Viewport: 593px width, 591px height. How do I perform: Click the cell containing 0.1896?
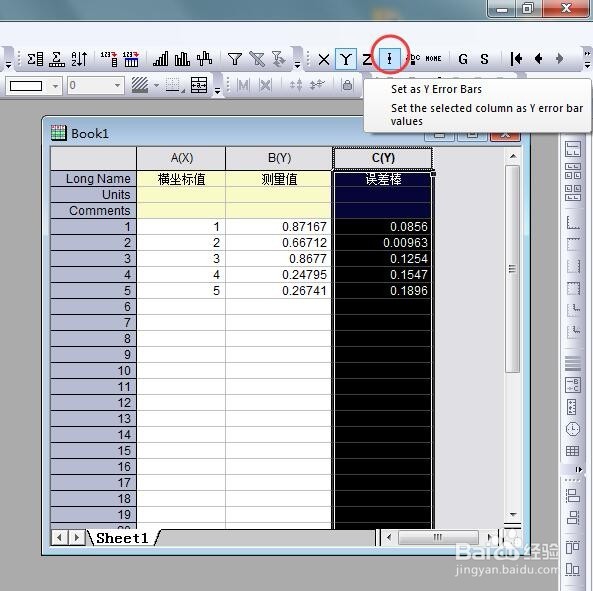pos(382,291)
